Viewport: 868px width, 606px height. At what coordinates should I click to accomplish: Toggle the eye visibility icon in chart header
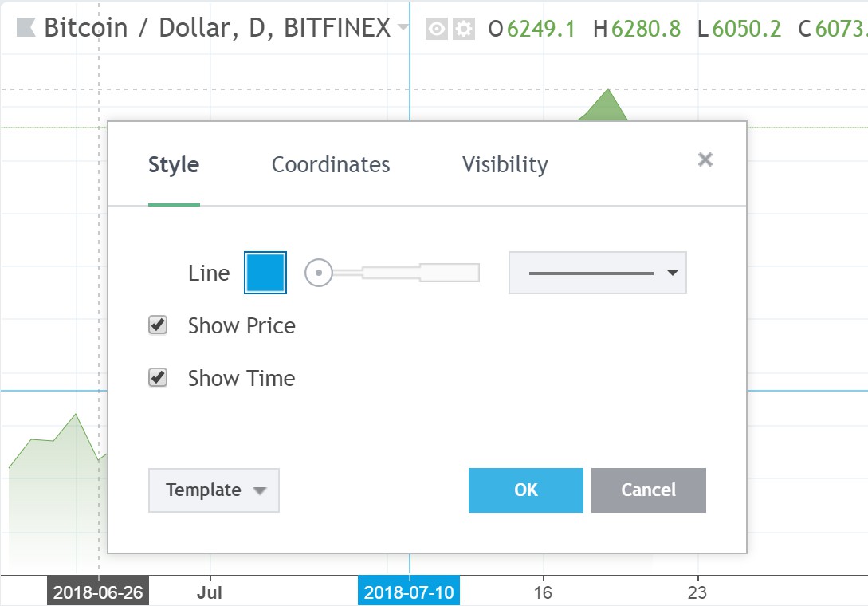coord(436,29)
